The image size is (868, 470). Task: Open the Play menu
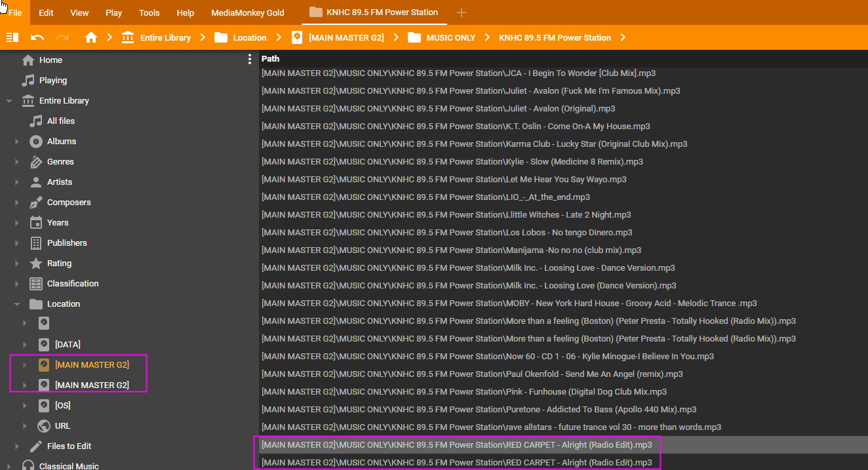(113, 12)
